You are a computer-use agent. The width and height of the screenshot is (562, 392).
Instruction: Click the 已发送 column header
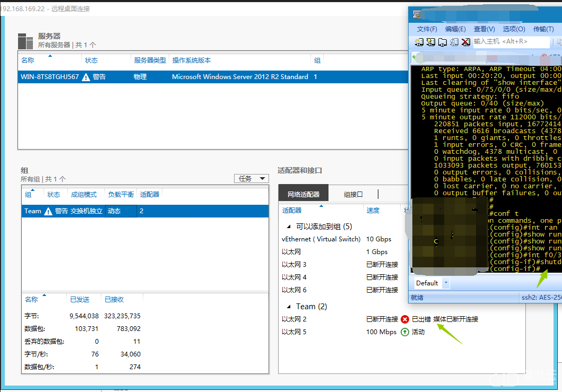80,299
